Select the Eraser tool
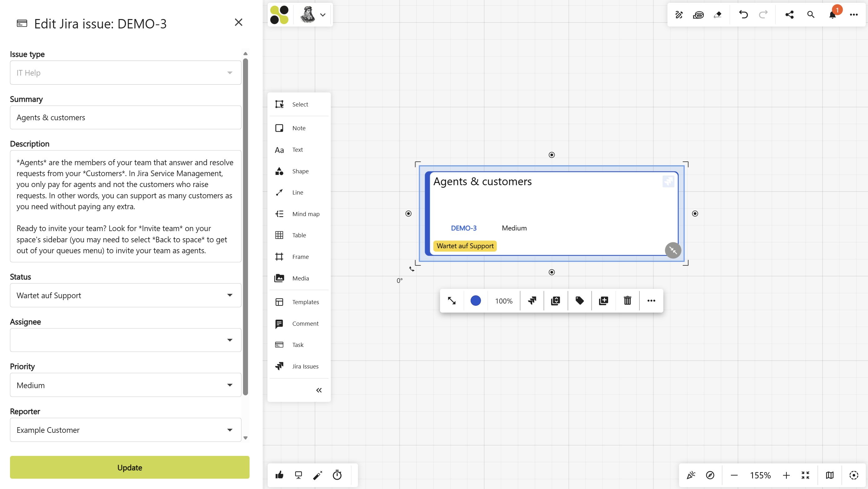The height and width of the screenshot is (489, 868). [718, 14]
